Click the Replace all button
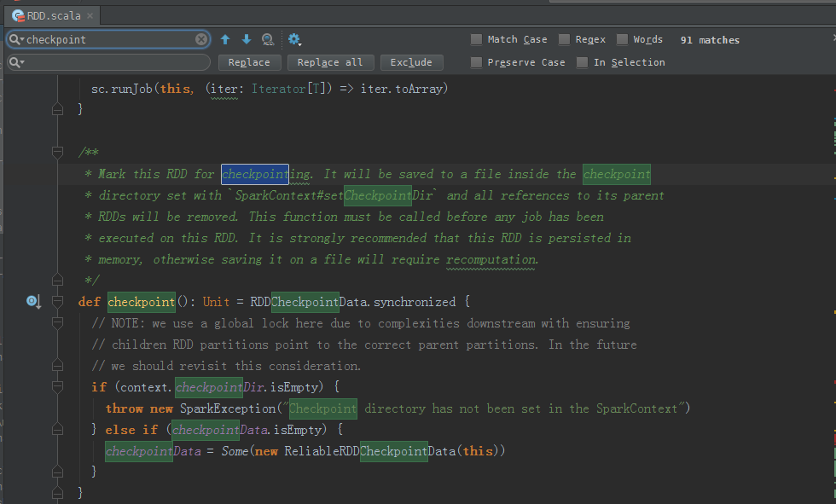Screen dimensions: 836x504 [x=330, y=62]
